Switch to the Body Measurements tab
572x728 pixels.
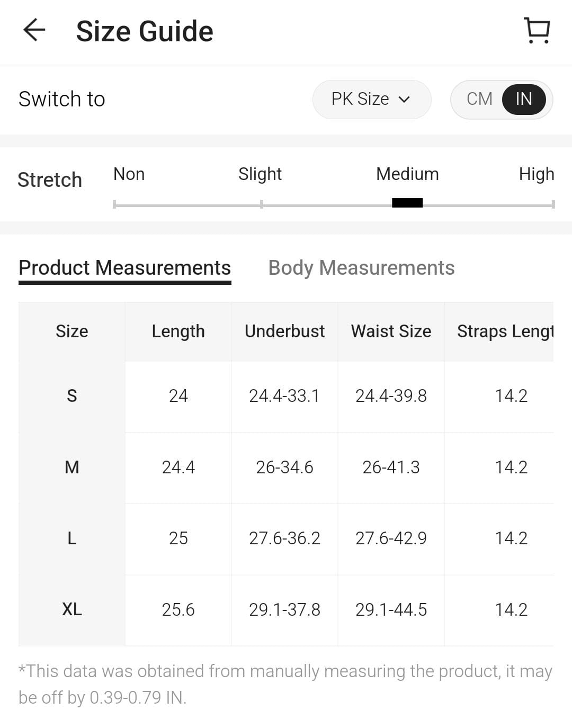tap(361, 268)
